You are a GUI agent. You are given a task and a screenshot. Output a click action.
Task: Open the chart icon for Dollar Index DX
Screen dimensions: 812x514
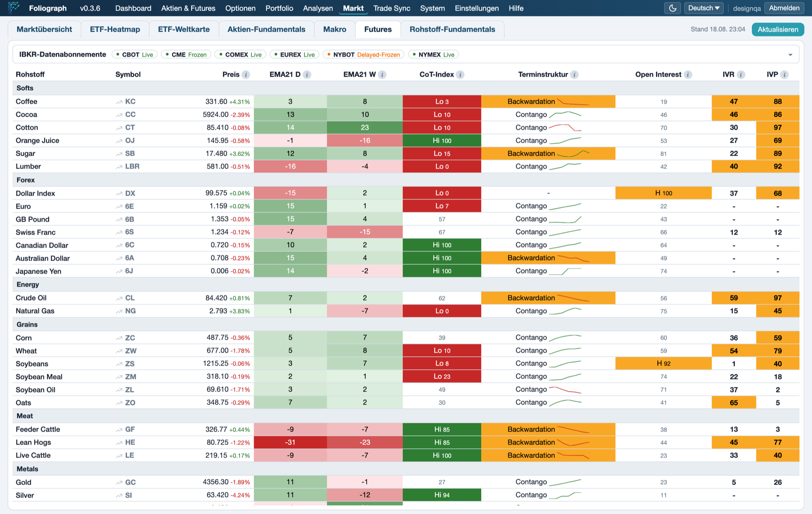point(119,194)
